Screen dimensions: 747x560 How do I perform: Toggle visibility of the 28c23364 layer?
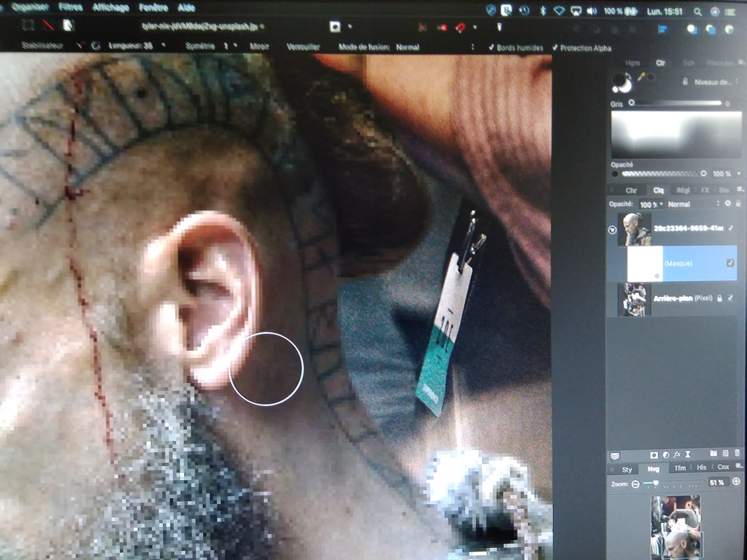click(x=731, y=228)
